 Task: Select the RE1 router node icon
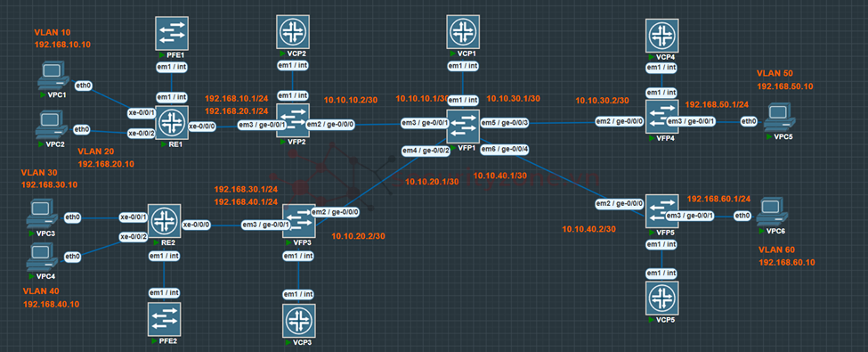tap(172, 122)
